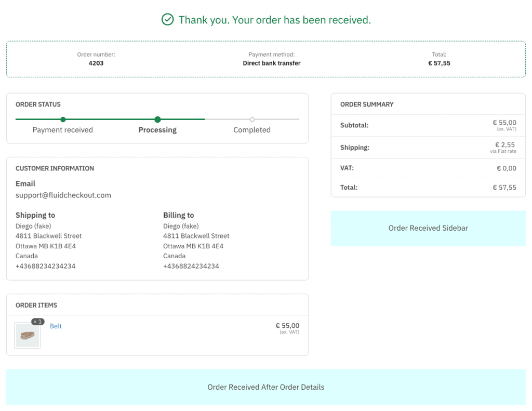Click the green checkmark success icon
Viewport: 532px width, 411px height.
[167, 20]
